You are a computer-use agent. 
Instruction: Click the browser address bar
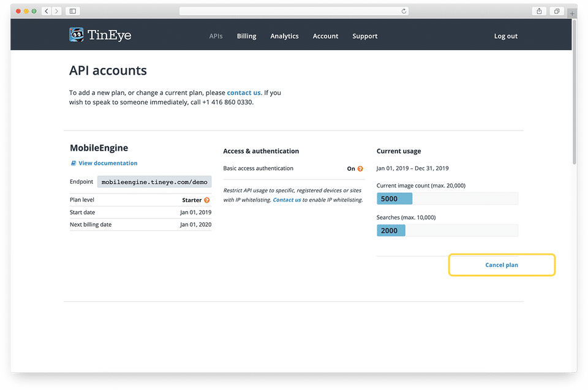coord(294,11)
